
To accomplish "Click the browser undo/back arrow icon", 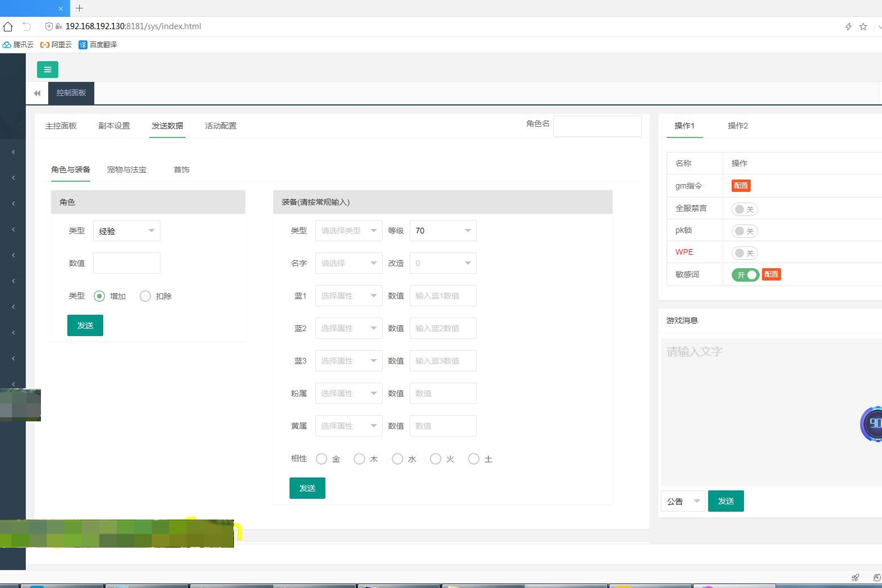I will click(x=26, y=26).
